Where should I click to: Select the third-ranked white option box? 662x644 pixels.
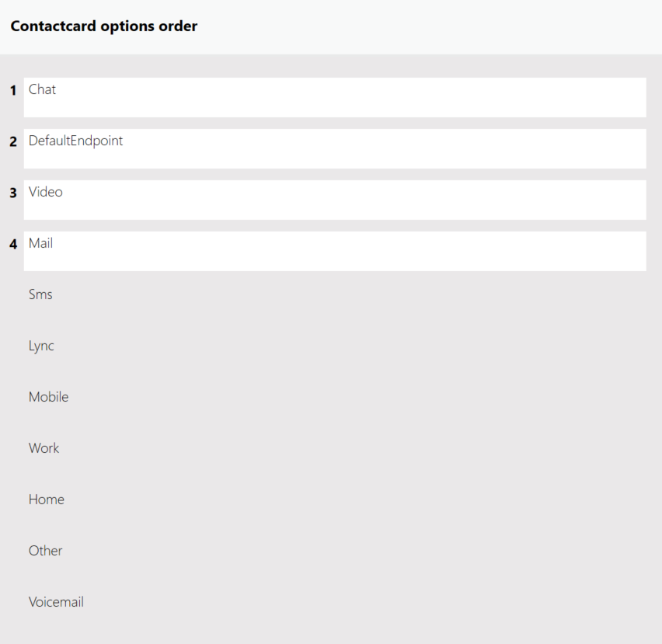(x=334, y=200)
